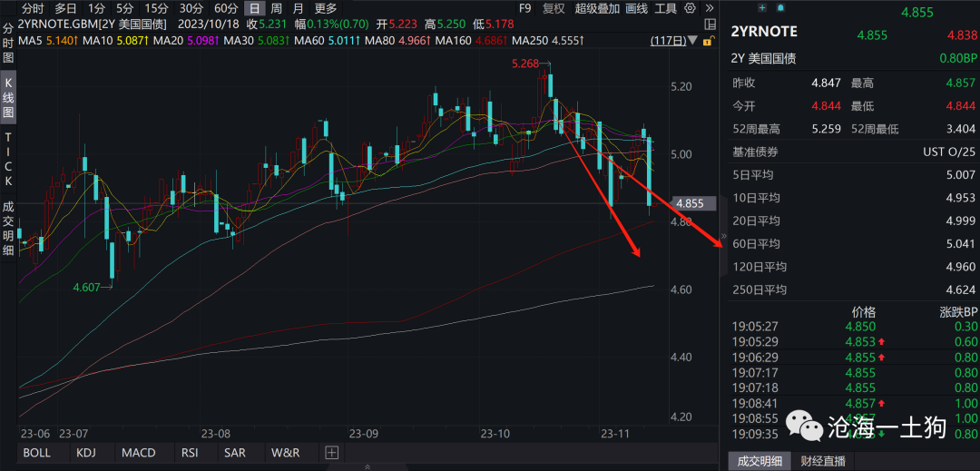Toggle the yellow lock icon beside 117日
Screen dimensions: 980x471
pos(708,41)
